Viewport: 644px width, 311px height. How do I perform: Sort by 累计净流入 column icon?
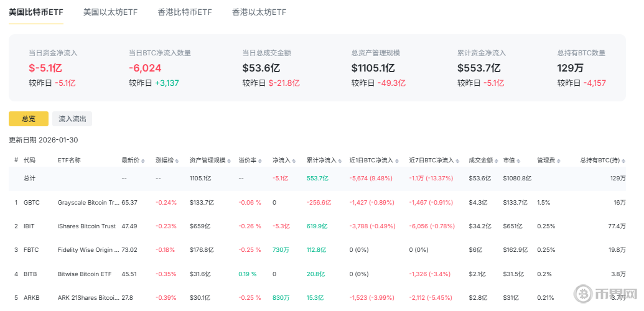(x=340, y=160)
